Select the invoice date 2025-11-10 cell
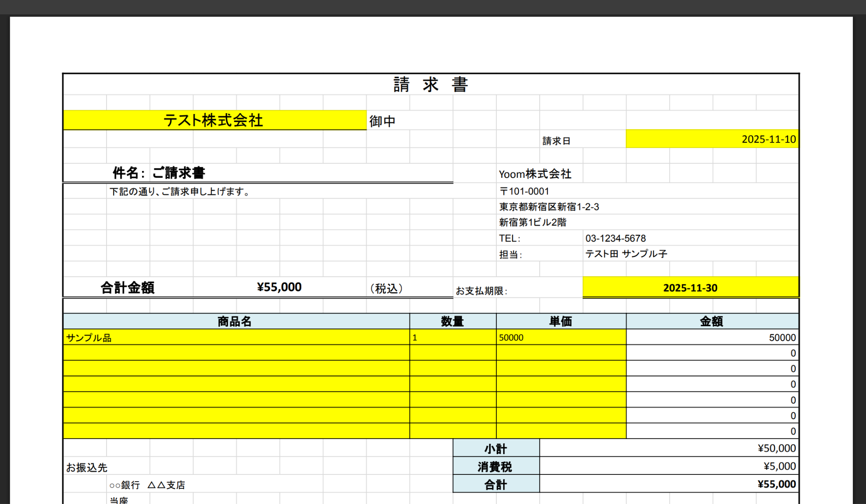Viewport: 866px width, 504px height. (712, 139)
